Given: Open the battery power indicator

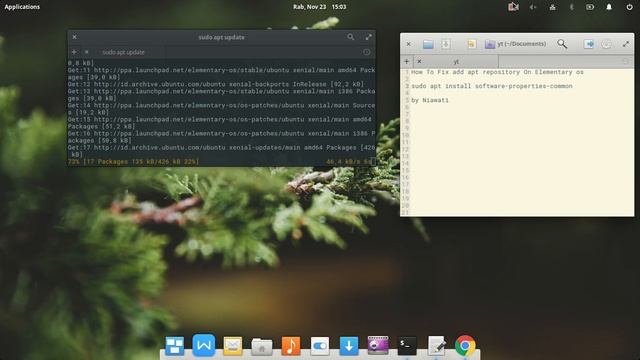Looking at the screenshot, I should pyautogui.click(x=590, y=7).
